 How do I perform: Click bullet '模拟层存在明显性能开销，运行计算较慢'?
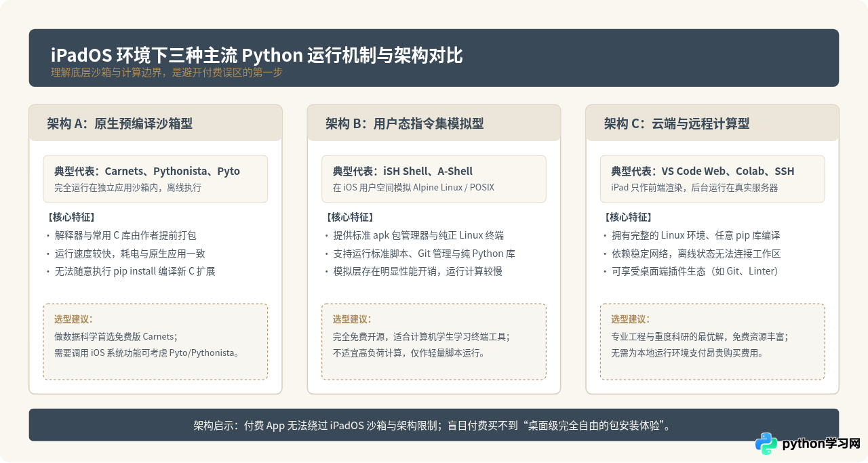click(x=418, y=271)
